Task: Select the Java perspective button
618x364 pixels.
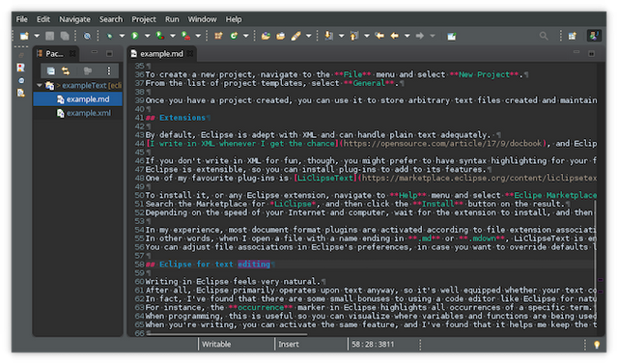Action: click(594, 36)
